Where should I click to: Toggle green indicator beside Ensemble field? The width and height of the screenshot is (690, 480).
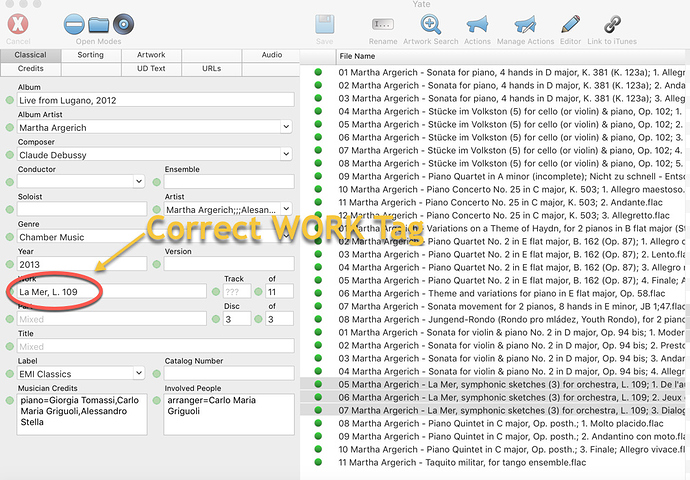point(156,182)
